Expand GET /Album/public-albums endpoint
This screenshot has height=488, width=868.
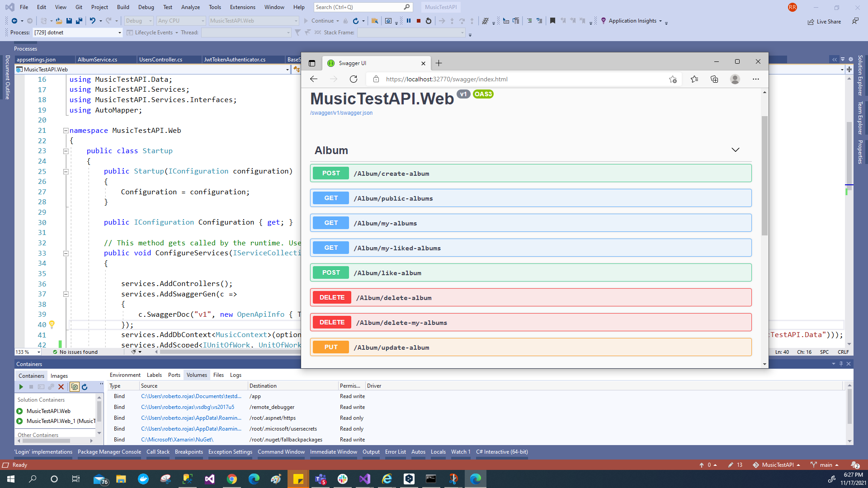pyautogui.click(x=531, y=198)
